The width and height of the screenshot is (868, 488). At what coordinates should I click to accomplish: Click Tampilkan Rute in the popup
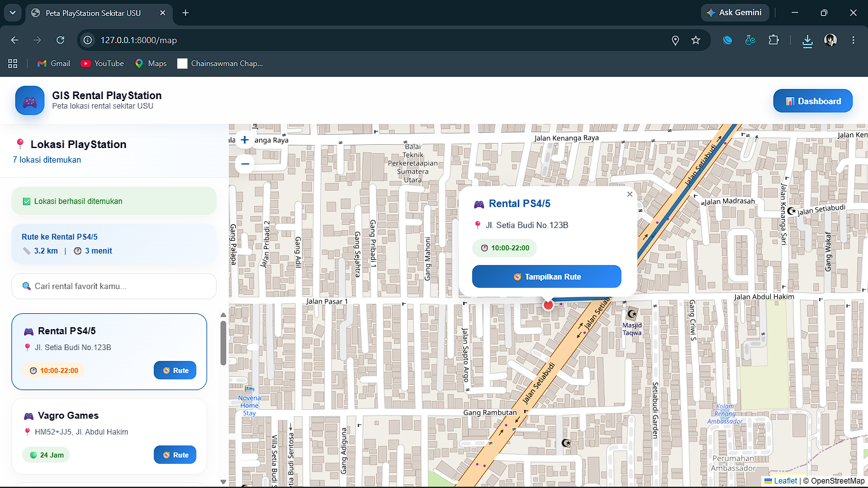click(546, 276)
